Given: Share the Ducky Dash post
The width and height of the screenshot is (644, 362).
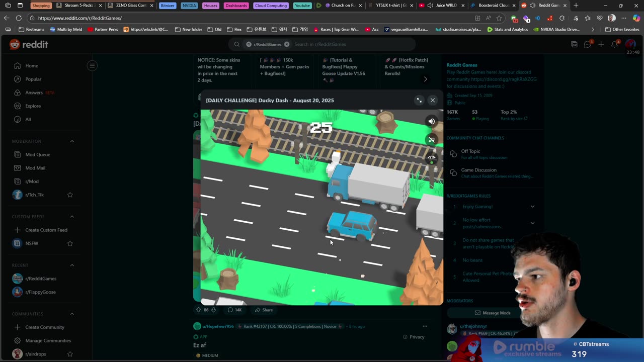Looking at the screenshot, I should 264,310.
